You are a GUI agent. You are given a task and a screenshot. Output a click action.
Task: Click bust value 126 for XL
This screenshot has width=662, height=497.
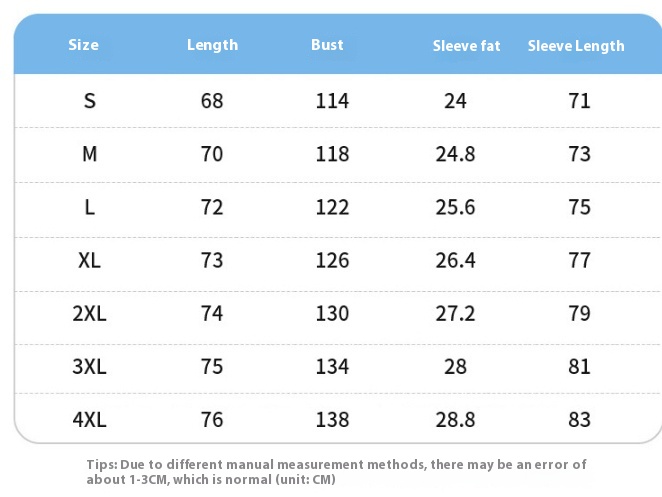(332, 260)
